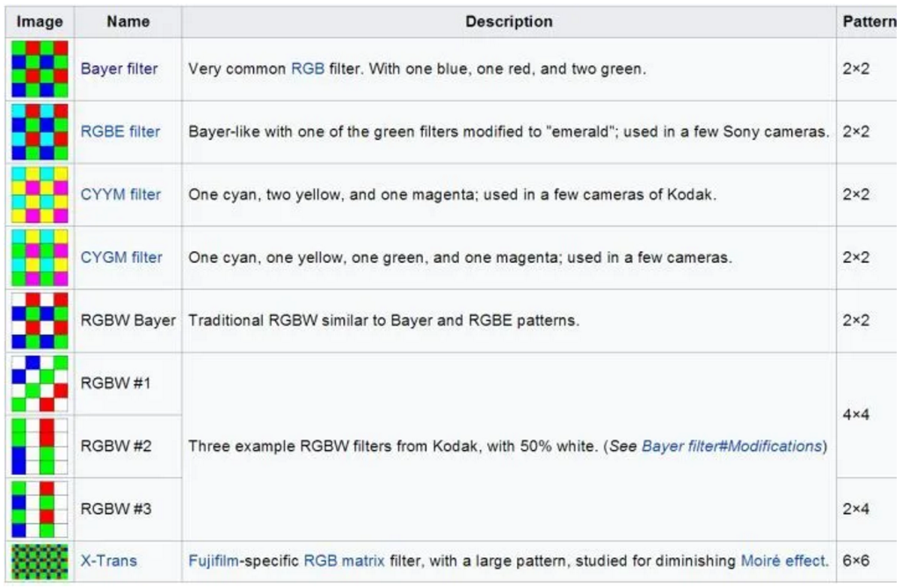Click the RGB matrix link in X-Trans row
Screen dimensions: 902x588
point(344,561)
